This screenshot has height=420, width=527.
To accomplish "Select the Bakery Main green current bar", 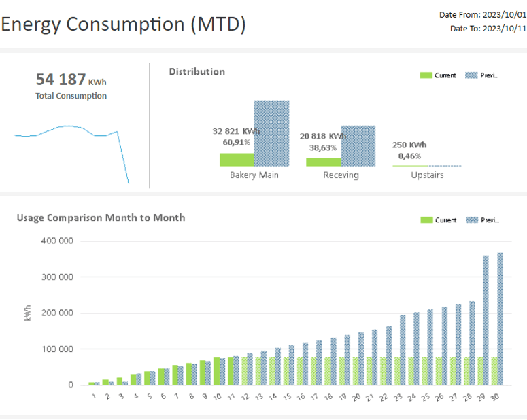I will [x=237, y=160].
